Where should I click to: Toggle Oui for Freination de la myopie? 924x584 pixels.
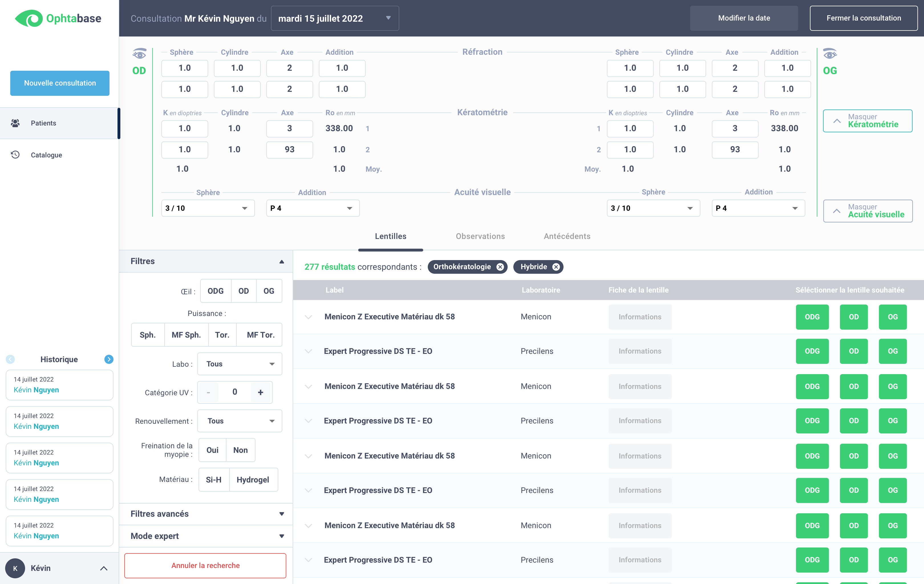pos(212,450)
